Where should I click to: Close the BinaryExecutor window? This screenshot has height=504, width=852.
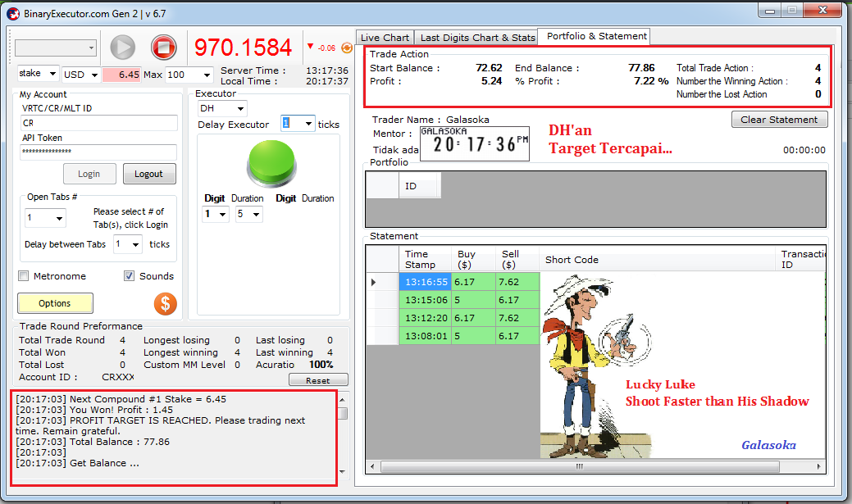click(x=823, y=11)
